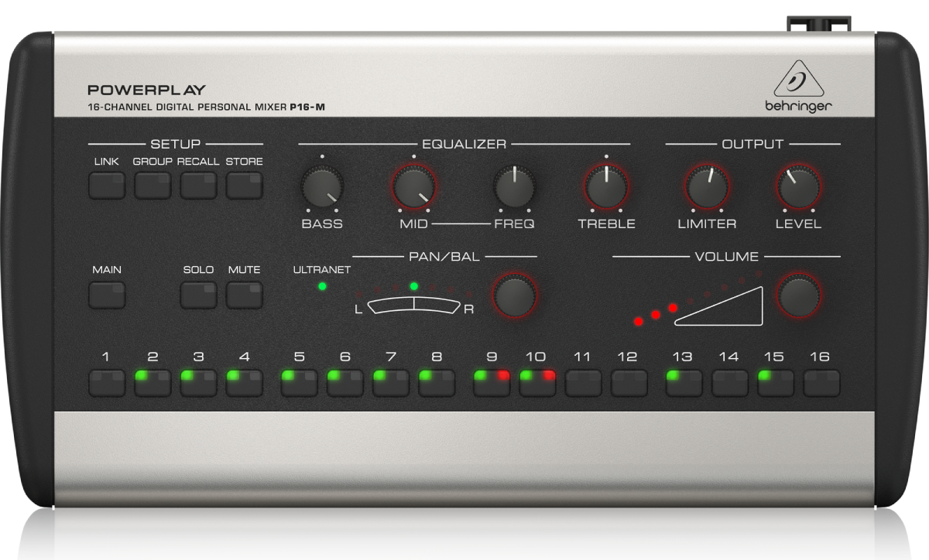Select channel 3 button
929x560 pixels.
tap(199, 383)
